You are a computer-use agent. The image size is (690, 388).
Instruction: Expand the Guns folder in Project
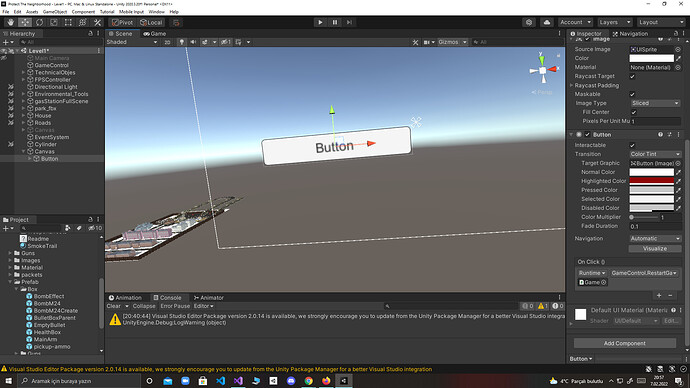11,253
